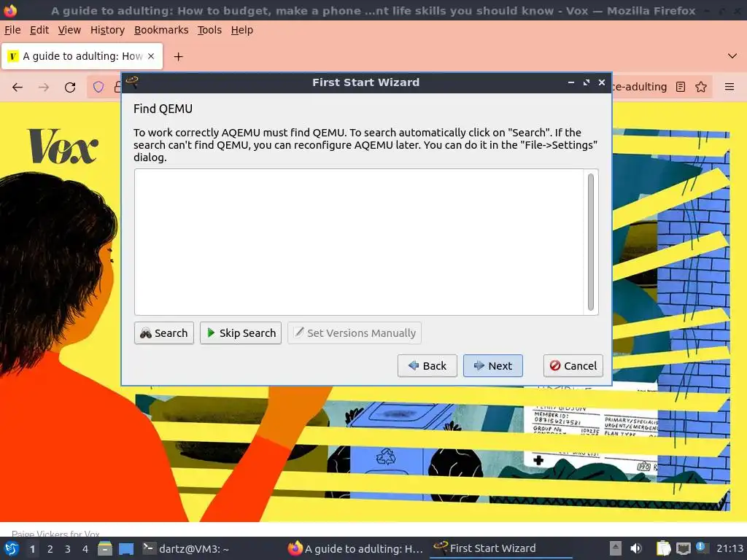The width and height of the screenshot is (747, 560).
Task: Open the file manager taskbar icon
Action: click(105, 548)
